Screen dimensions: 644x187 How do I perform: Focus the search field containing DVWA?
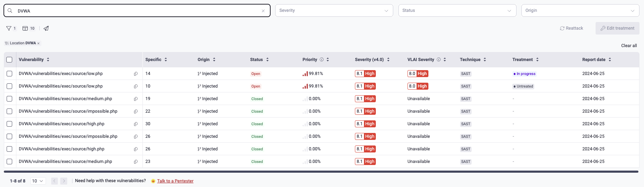137,10
